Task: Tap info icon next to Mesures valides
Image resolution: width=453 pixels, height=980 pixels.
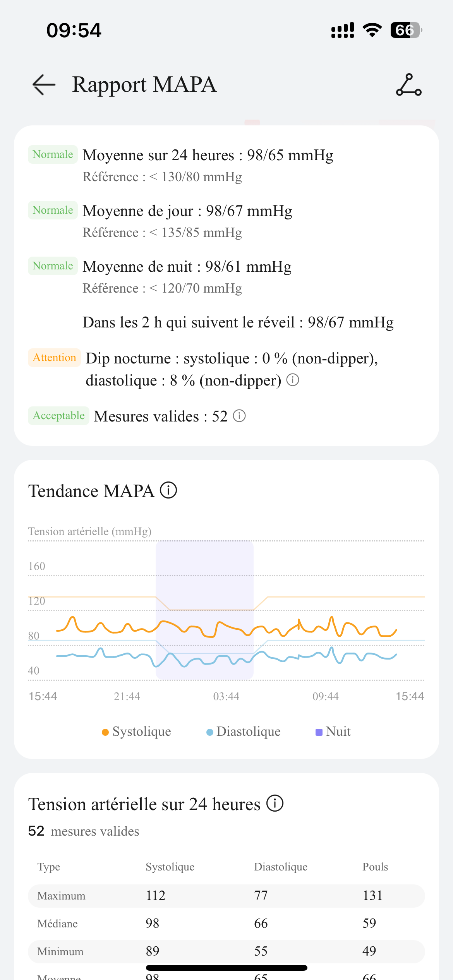Action: point(239,416)
